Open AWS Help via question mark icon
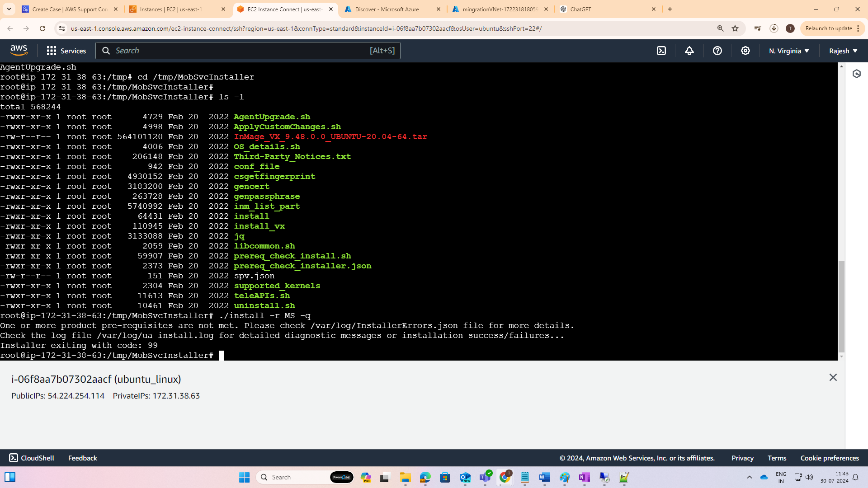 [x=717, y=51]
